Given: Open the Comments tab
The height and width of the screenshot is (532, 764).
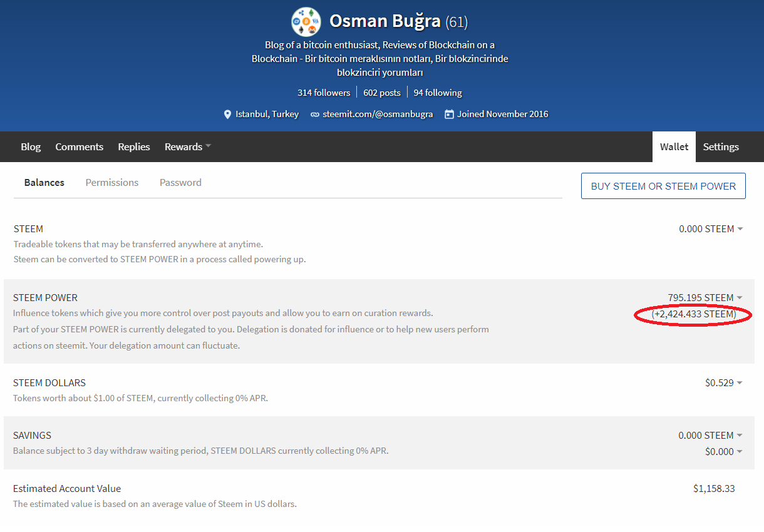Looking at the screenshot, I should 80,146.
